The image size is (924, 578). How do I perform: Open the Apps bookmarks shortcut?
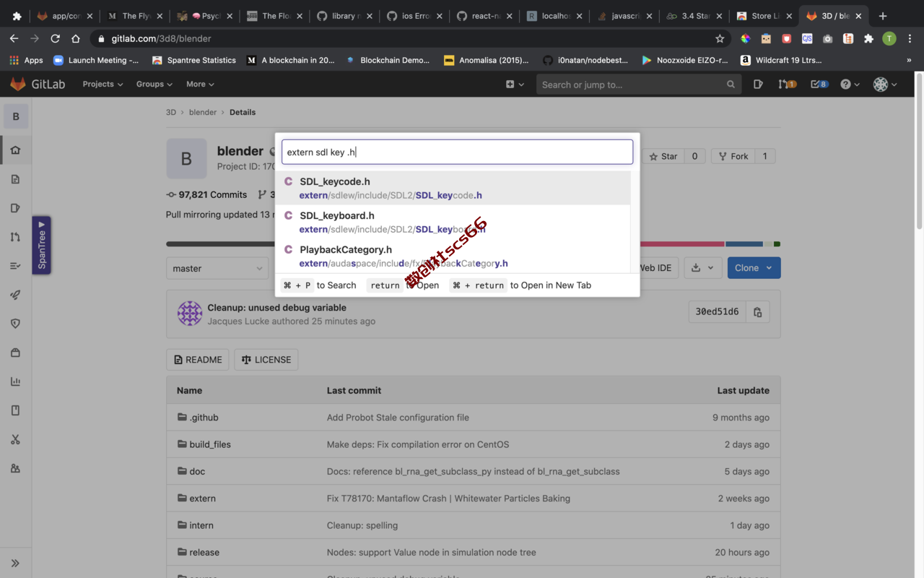pos(26,61)
